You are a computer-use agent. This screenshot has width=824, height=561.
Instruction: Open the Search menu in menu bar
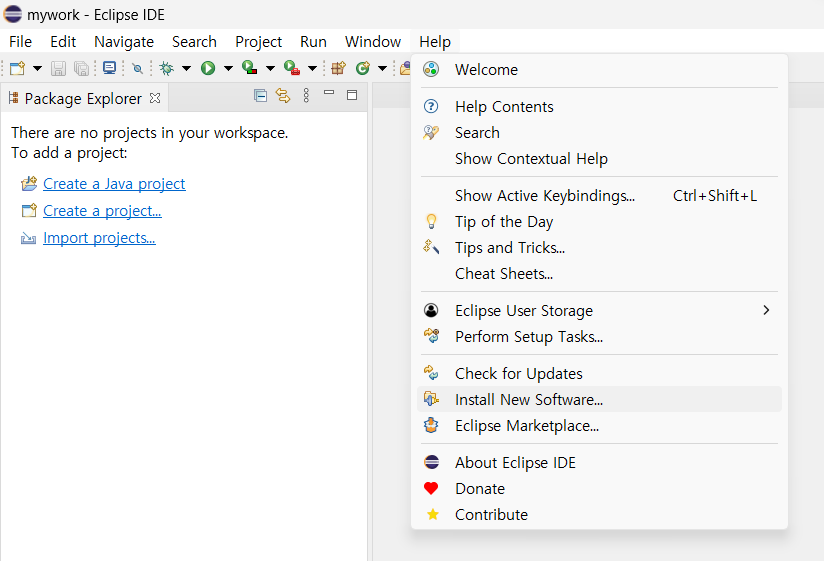(194, 41)
